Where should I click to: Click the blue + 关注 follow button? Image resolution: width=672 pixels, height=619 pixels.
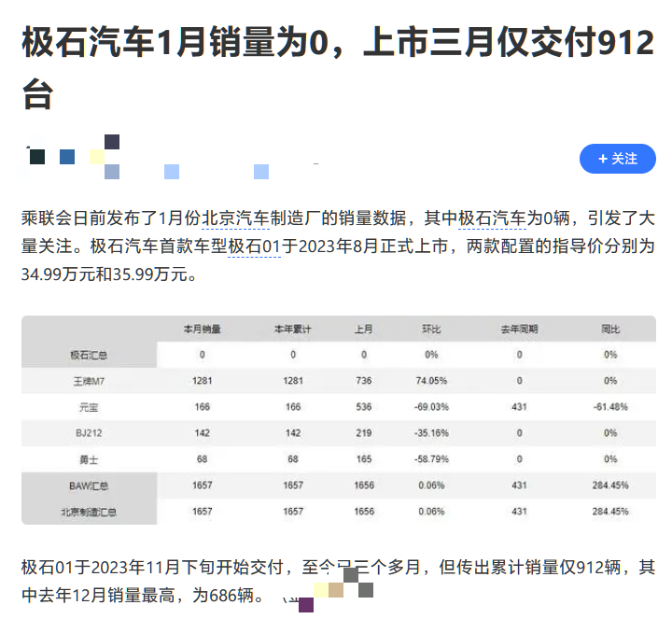617,159
